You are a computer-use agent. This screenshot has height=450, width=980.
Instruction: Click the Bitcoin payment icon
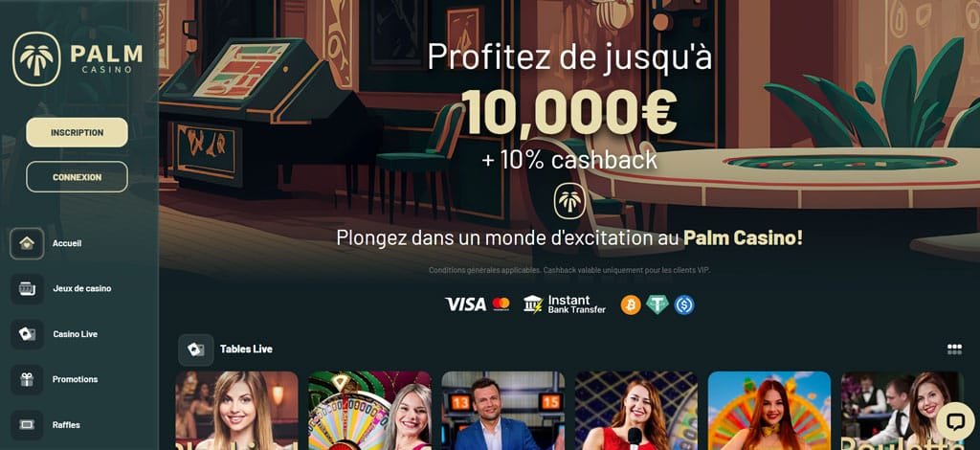tap(631, 305)
